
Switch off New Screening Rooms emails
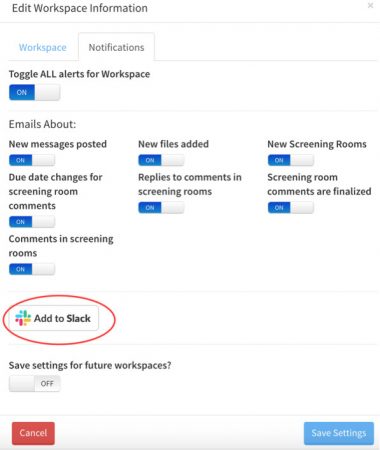click(x=291, y=160)
